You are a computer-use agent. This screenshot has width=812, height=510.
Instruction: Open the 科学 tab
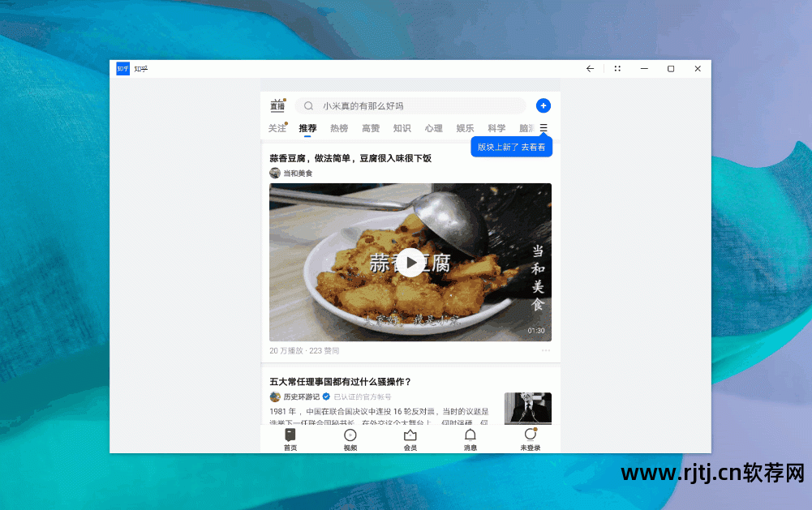tap(496, 128)
